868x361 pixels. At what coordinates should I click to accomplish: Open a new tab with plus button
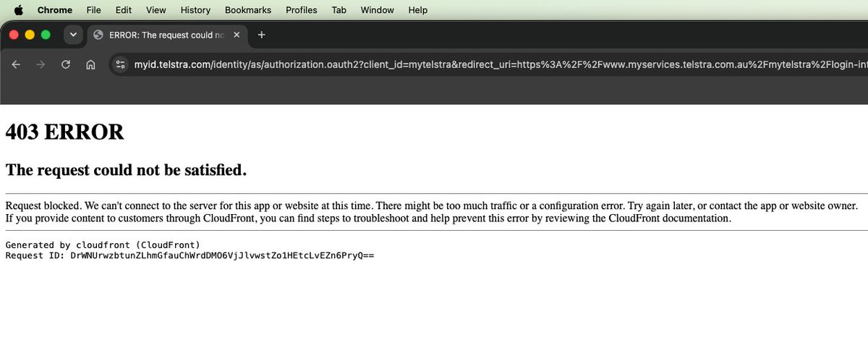tap(262, 35)
